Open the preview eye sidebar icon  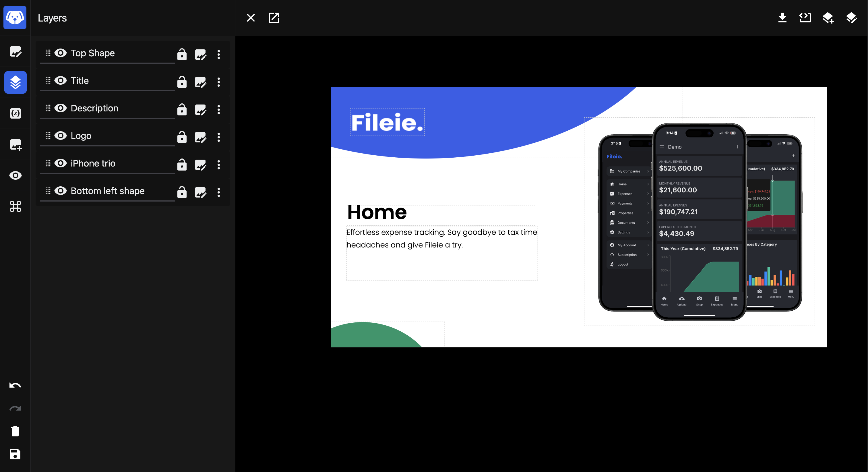[x=15, y=175]
